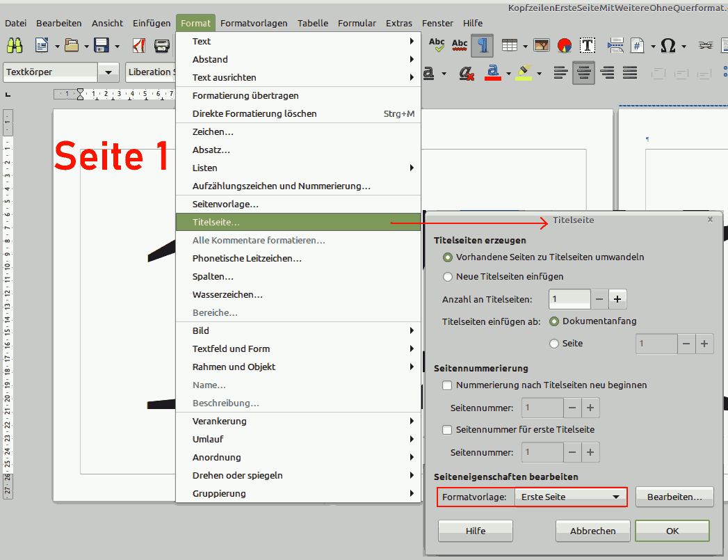Click the Save document floppy icon
The height and width of the screenshot is (560, 728).
click(102, 46)
